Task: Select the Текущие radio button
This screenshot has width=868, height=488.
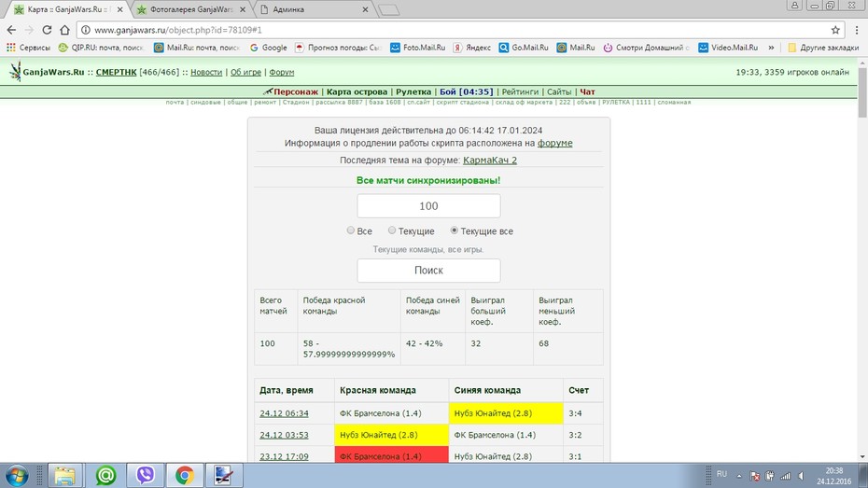Action: point(392,230)
